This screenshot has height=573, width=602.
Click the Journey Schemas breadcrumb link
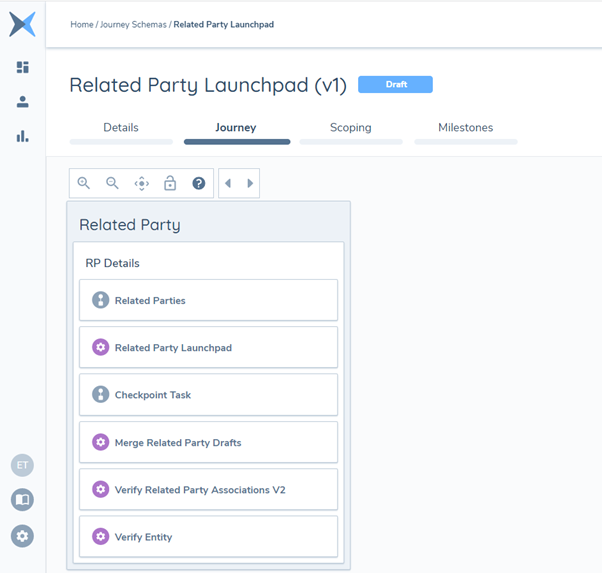click(x=133, y=25)
